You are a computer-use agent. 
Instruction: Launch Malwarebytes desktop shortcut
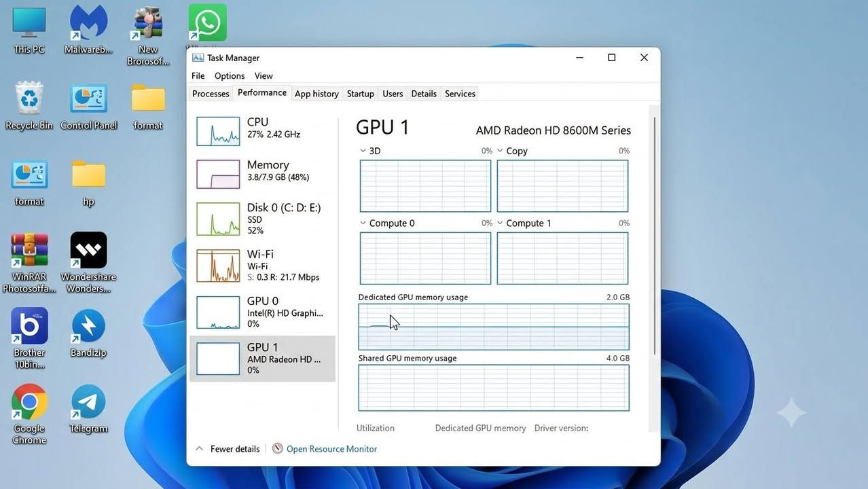[x=88, y=31]
